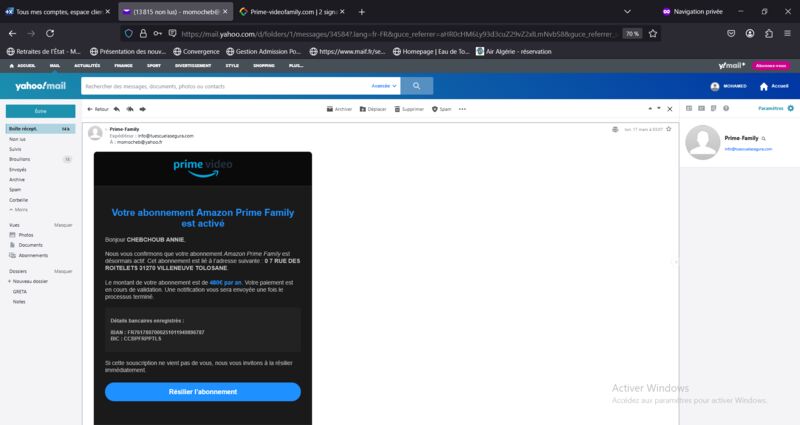Star the Prime Family message
The image size is (800, 425).
click(x=668, y=129)
